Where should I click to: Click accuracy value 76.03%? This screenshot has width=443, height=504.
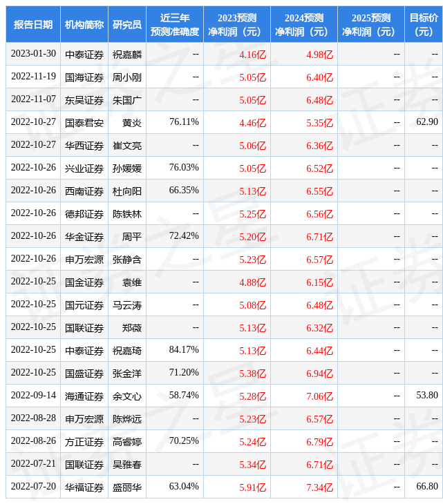[184, 168]
